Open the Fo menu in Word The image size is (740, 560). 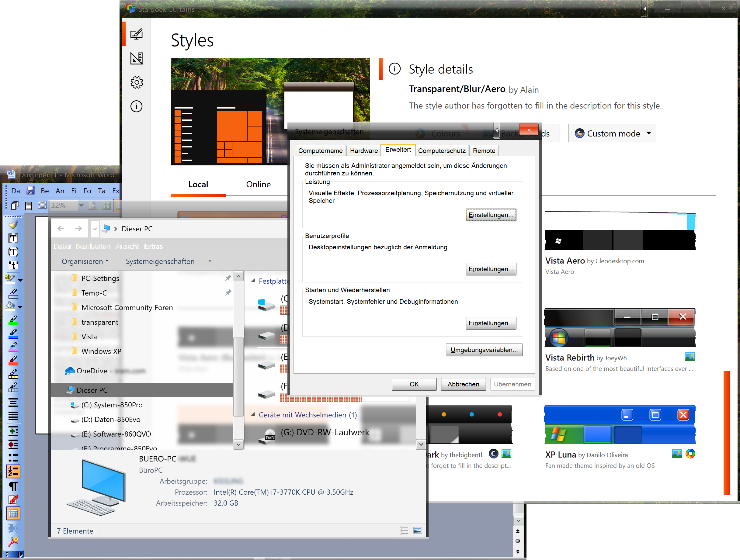click(87, 191)
